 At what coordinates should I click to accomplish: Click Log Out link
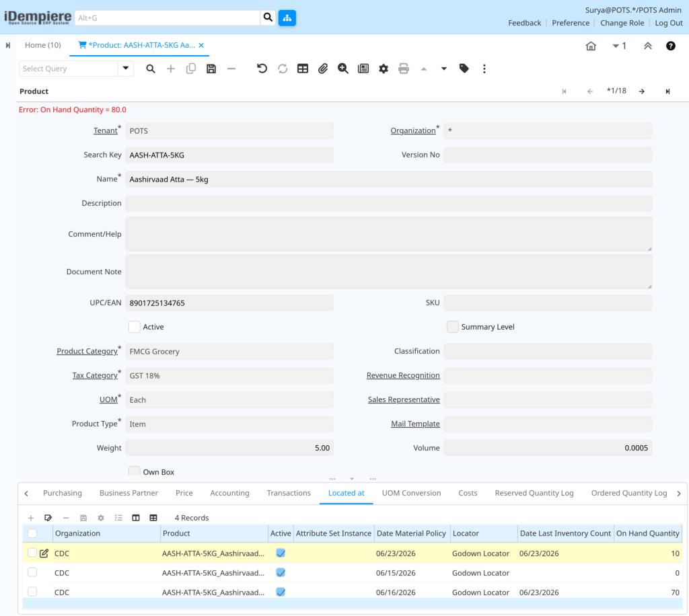coord(668,23)
